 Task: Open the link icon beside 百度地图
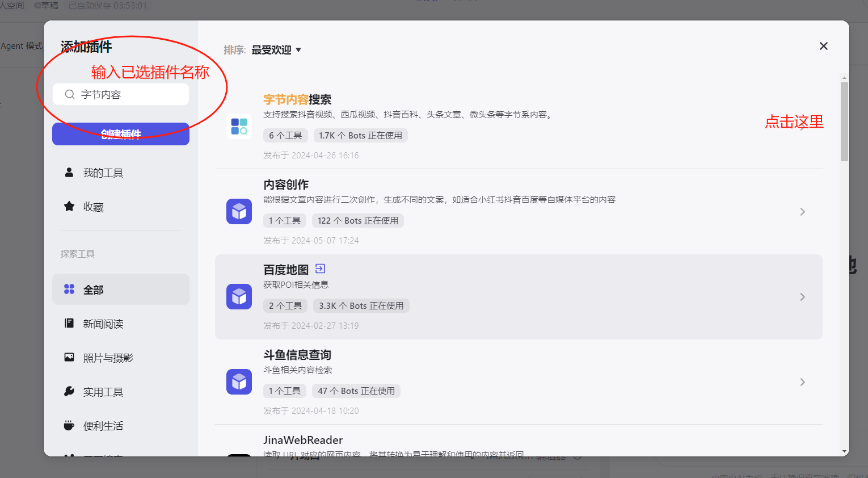(x=320, y=269)
